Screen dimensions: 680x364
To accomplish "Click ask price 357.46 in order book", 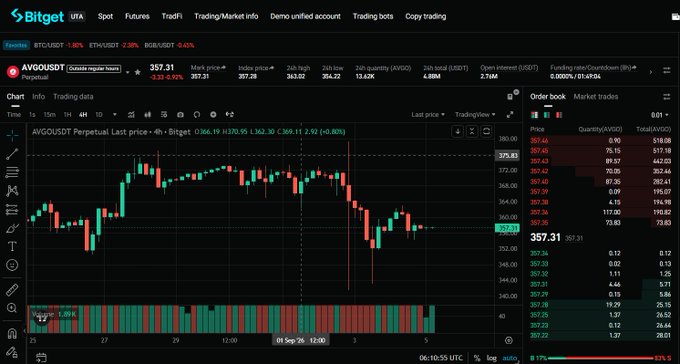I will coord(539,141).
